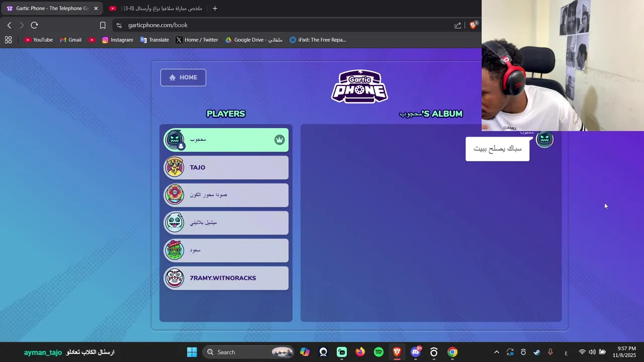
Task: Open Google Chrome from the taskbar
Action: pos(452,352)
